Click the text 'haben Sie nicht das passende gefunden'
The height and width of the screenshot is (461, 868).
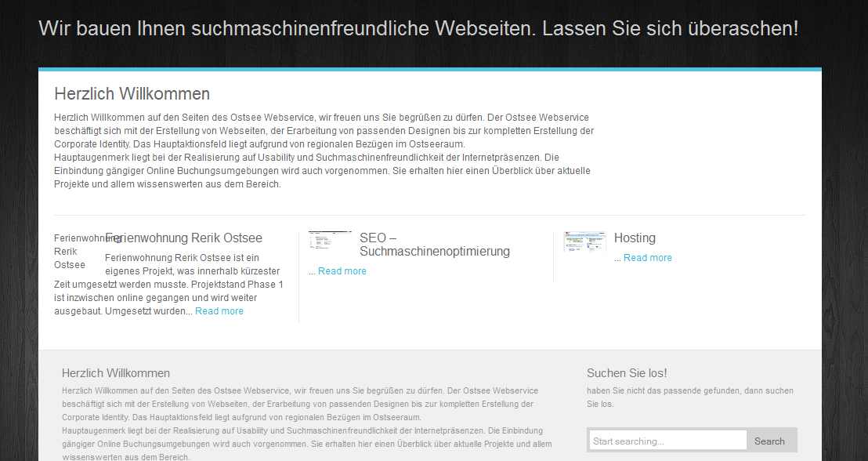664,390
